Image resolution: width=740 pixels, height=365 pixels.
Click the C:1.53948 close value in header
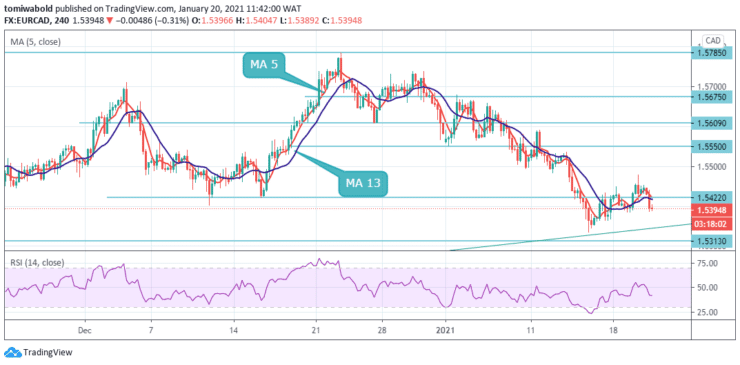point(341,20)
